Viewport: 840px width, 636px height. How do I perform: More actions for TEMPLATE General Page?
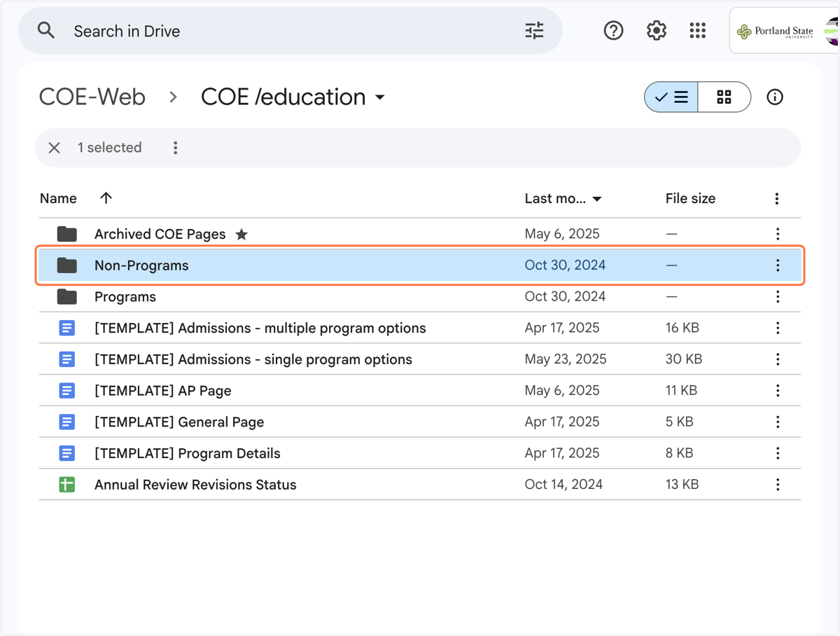777,422
